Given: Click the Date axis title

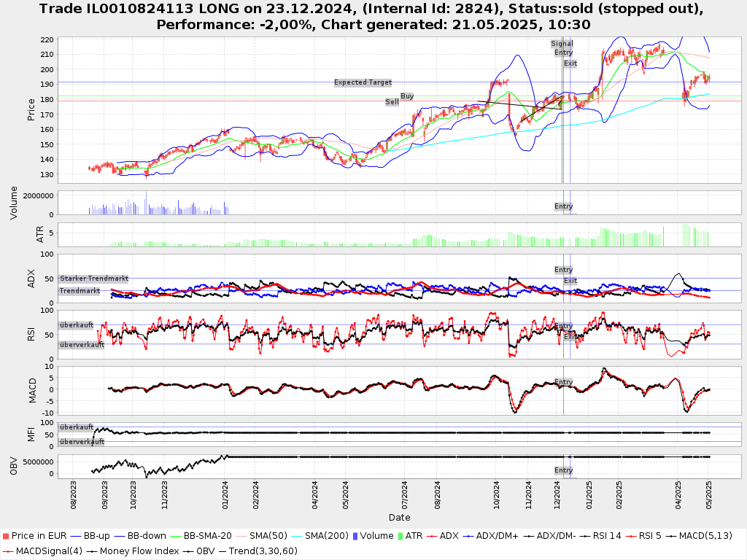Looking at the screenshot, I should click(399, 518).
